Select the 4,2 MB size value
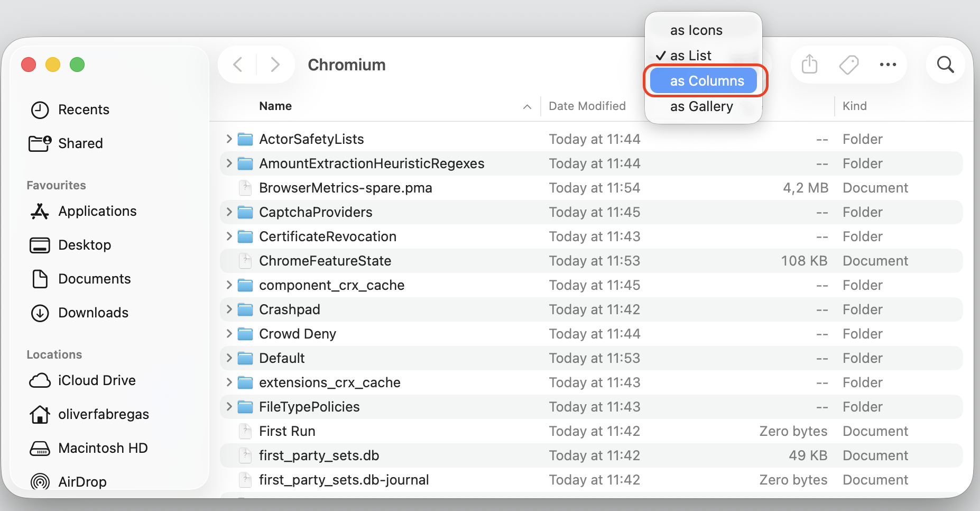 tap(806, 188)
